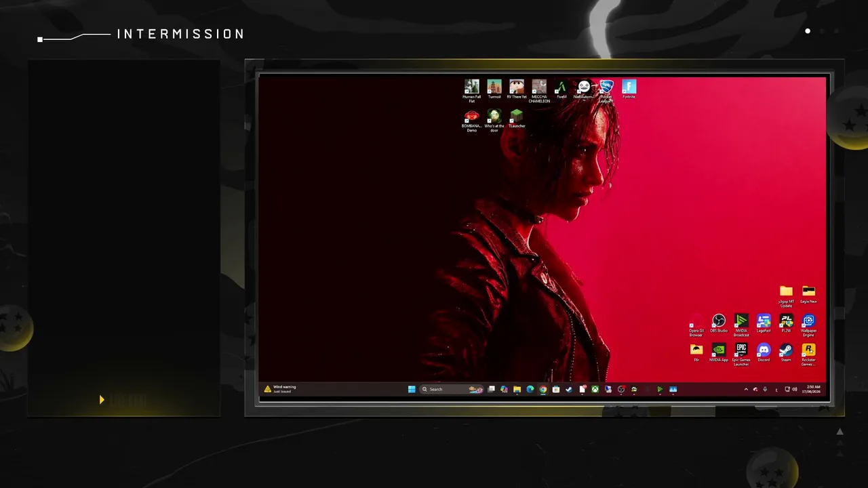Open the NVIDIA App shortcut
Viewport: 868px width, 488px height.
tap(719, 352)
